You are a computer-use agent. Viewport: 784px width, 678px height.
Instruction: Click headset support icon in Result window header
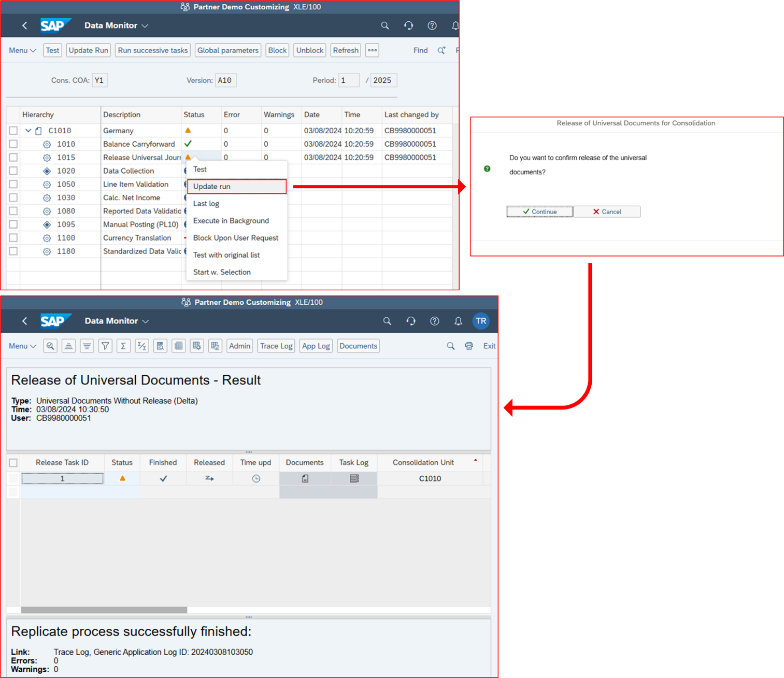click(x=411, y=321)
